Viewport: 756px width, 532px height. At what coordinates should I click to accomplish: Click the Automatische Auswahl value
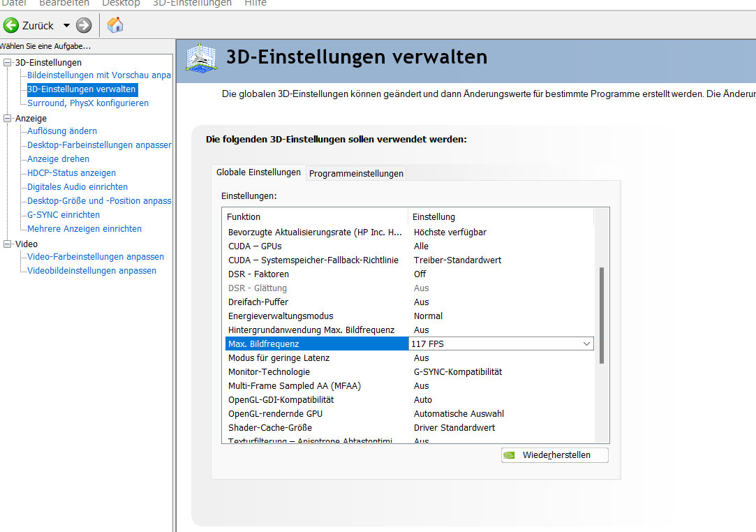coord(459,414)
